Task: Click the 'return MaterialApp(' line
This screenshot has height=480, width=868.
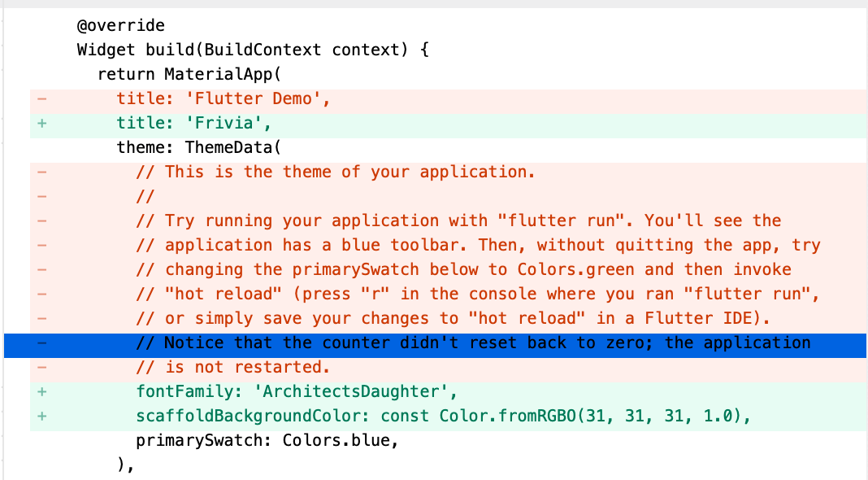Action: pos(189,75)
